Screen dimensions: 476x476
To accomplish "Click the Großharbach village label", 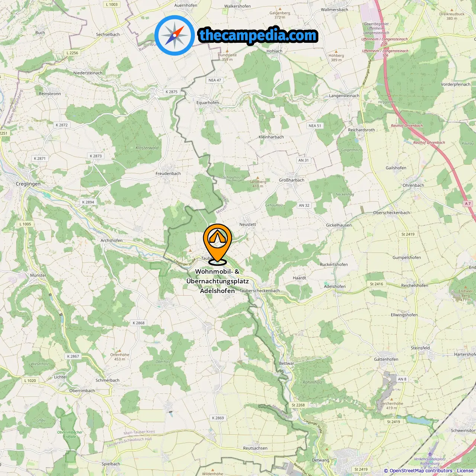I will coord(292,180).
